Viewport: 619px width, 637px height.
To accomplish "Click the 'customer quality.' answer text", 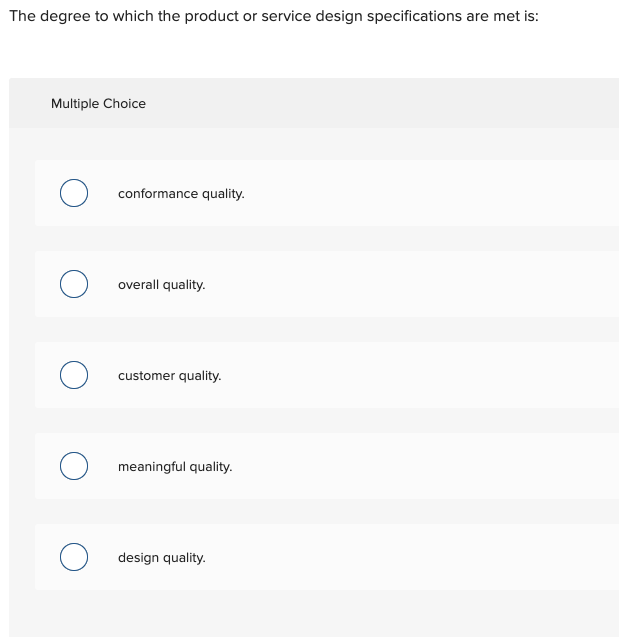I will 169,376.
